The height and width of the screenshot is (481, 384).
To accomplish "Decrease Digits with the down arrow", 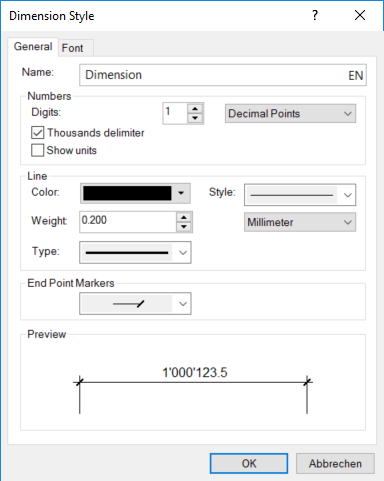I will tap(195, 118).
